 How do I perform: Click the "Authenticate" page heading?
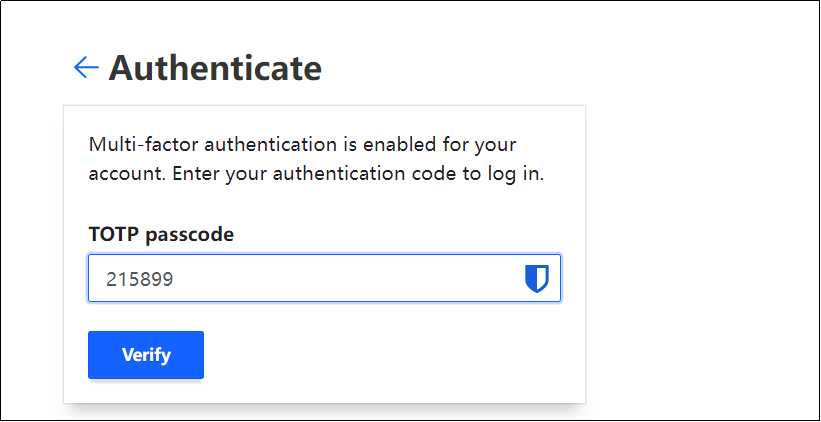coord(215,68)
